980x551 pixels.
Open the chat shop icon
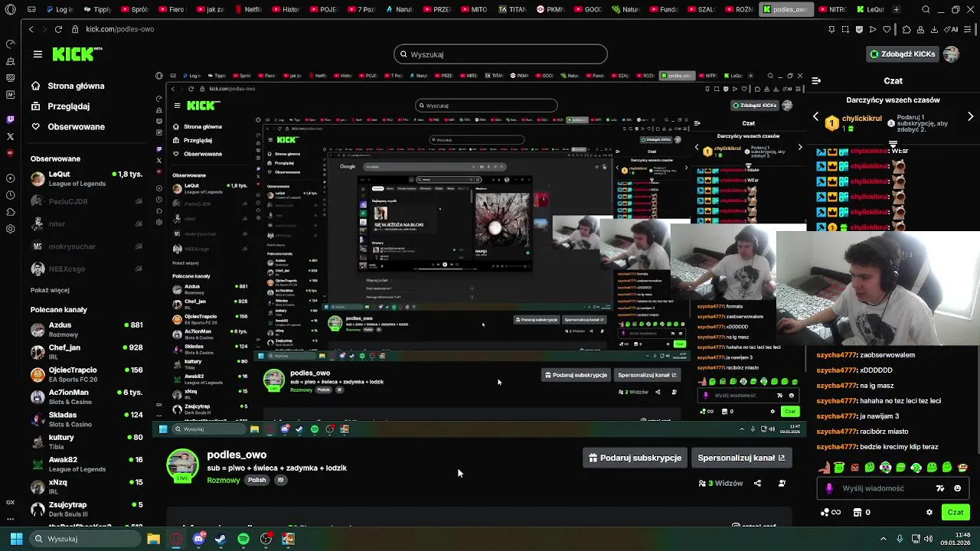[857, 513]
